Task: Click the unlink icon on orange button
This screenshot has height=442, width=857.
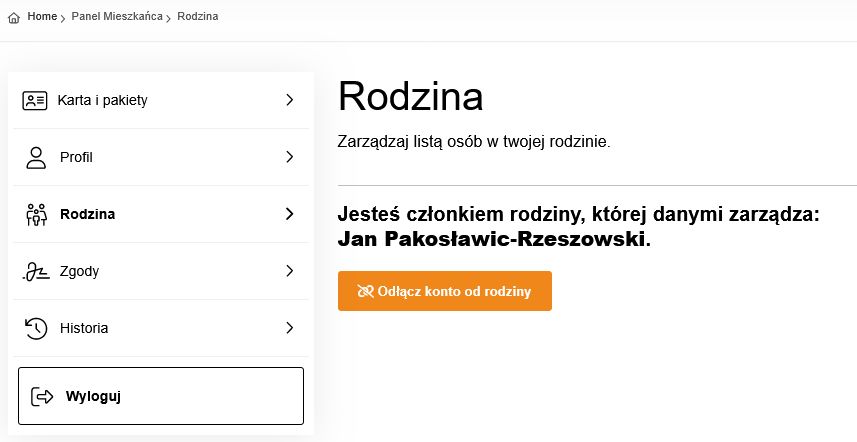Action: pos(365,291)
